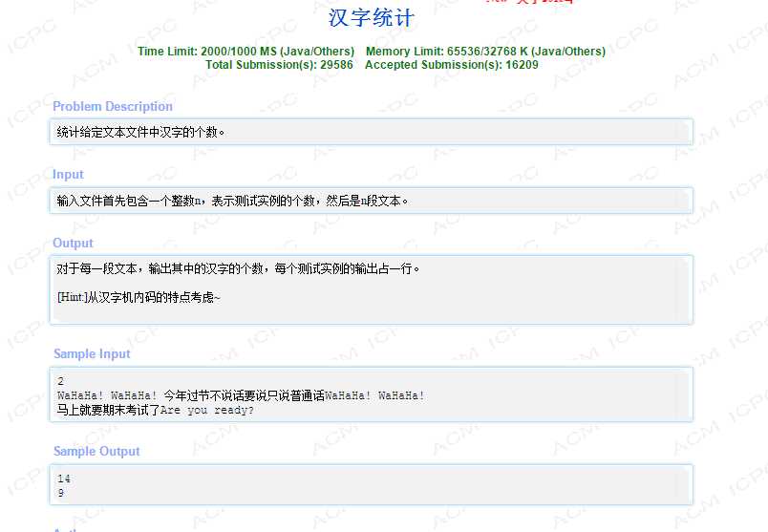This screenshot has height=532, width=768.
Task: Click the sample output value 14
Action: 64,479
